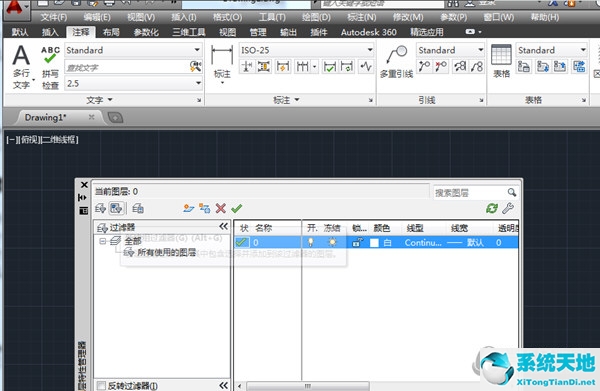600x391 pixels.
Task: Open the layer states manager icon
Action: 138,209
